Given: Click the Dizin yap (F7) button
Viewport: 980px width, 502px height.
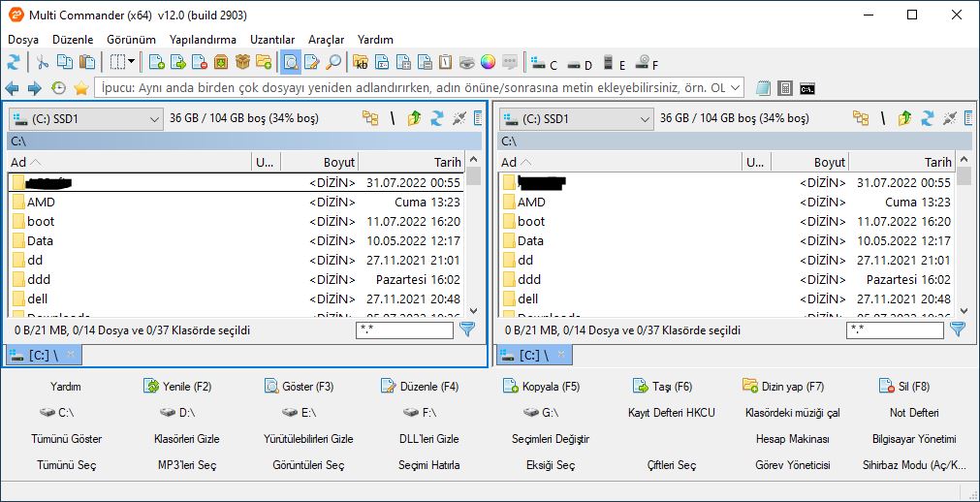Looking at the screenshot, I should point(783,387).
